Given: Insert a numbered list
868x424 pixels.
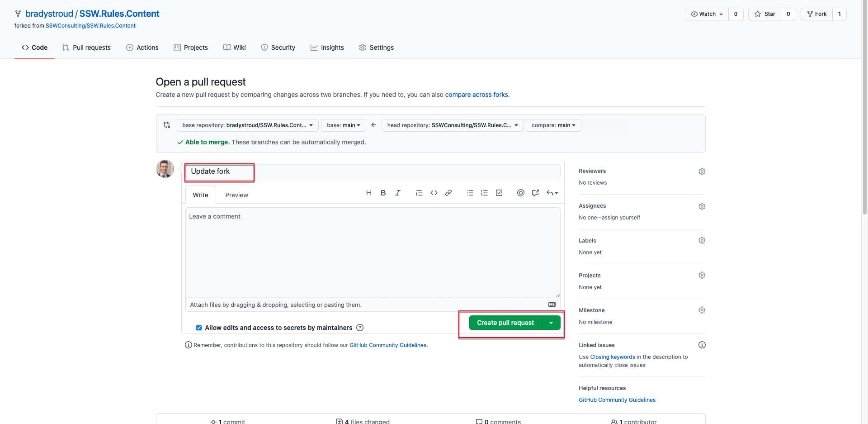Looking at the screenshot, I should (x=485, y=193).
